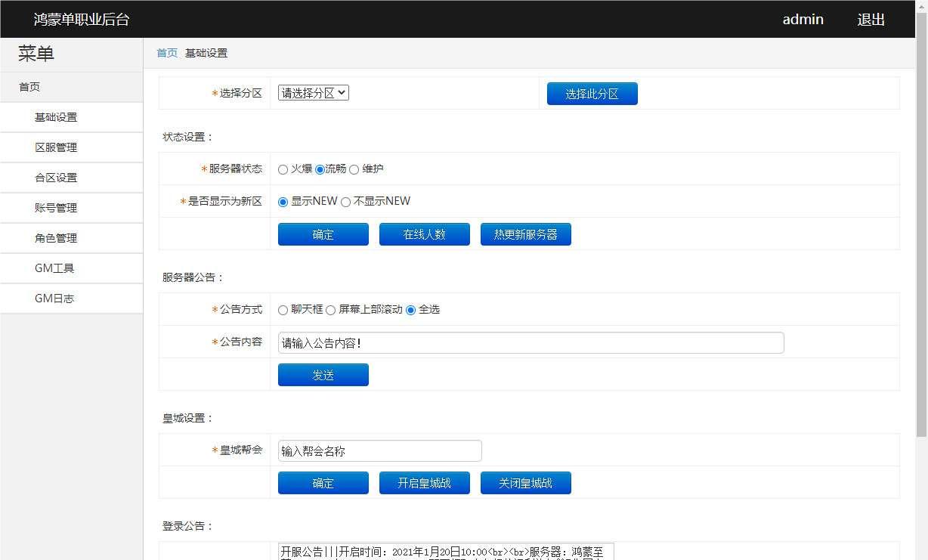928x560 pixels.
Task: Click the 在线人数 button
Action: click(424, 234)
